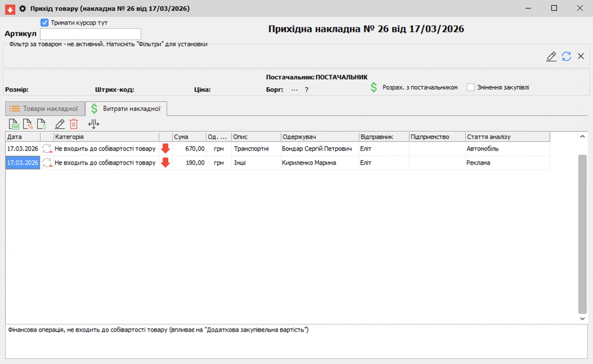This screenshot has height=364, width=593.
Task: Clear the filter with the X button
Action: (580, 56)
